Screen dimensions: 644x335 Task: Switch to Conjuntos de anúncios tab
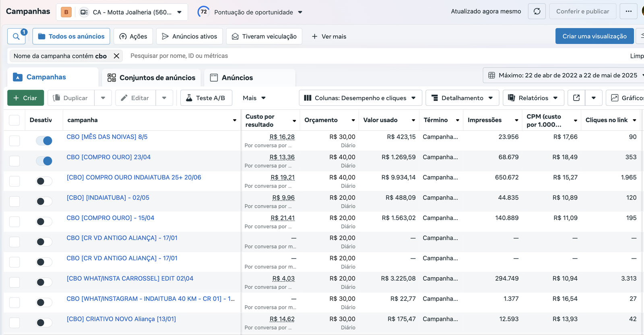[151, 78]
